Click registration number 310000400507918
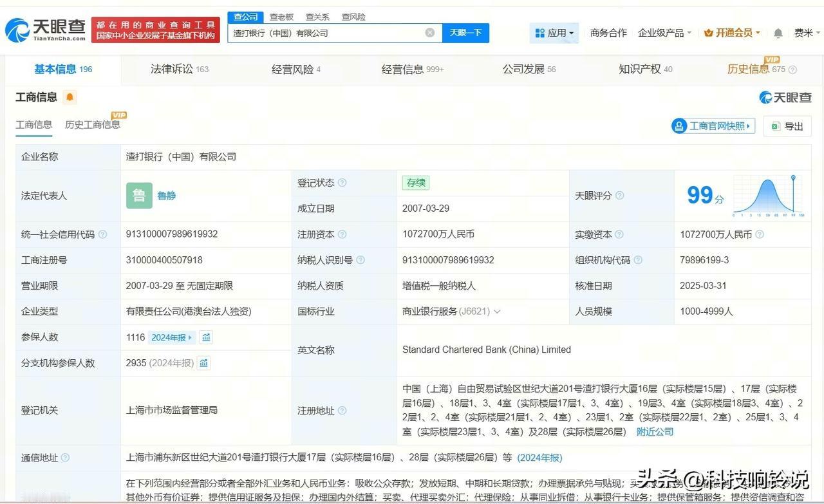The width and height of the screenshot is (824, 504). (164, 260)
